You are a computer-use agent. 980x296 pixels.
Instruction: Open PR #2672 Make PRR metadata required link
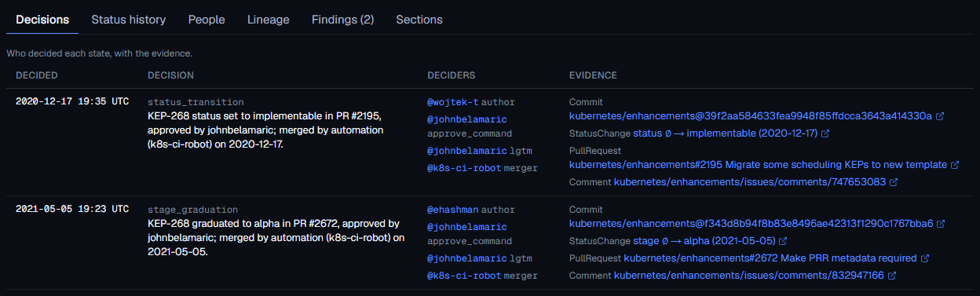tap(770, 258)
